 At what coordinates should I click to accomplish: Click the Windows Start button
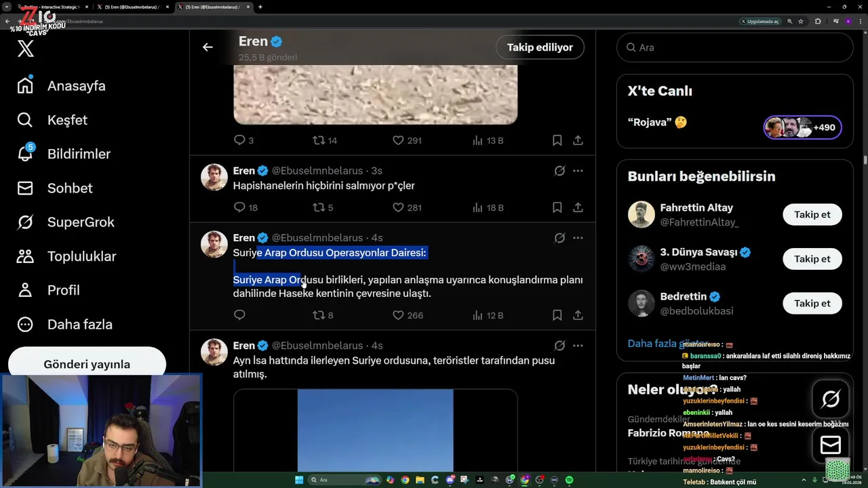click(x=299, y=480)
